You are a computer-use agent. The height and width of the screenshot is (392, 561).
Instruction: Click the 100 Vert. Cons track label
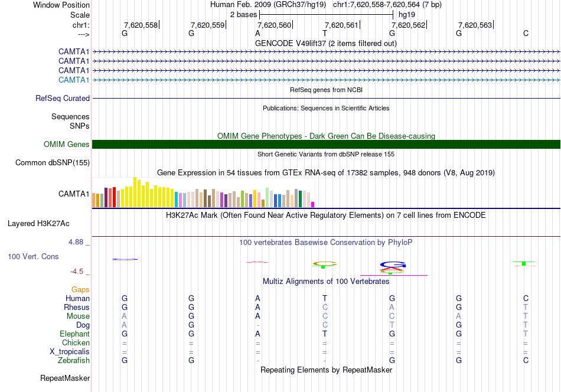33,256
